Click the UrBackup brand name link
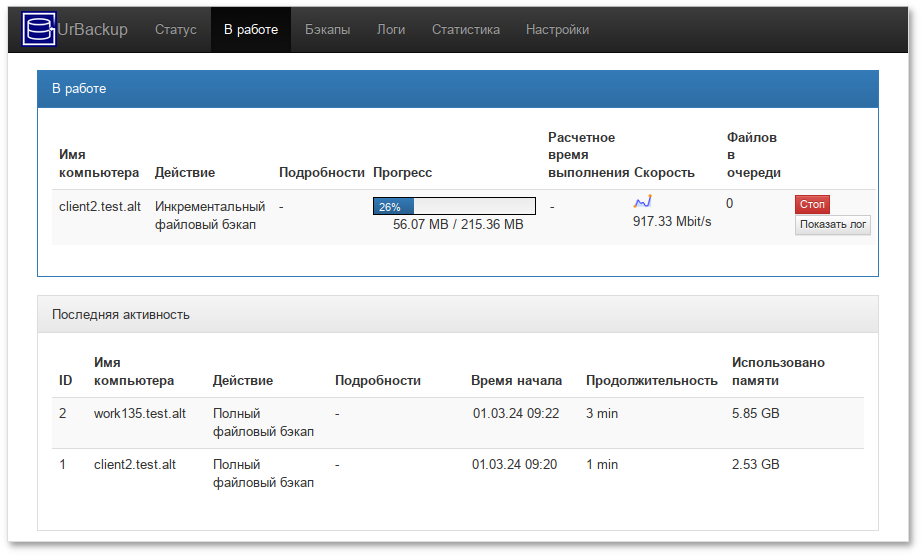 pyautogui.click(x=92, y=29)
